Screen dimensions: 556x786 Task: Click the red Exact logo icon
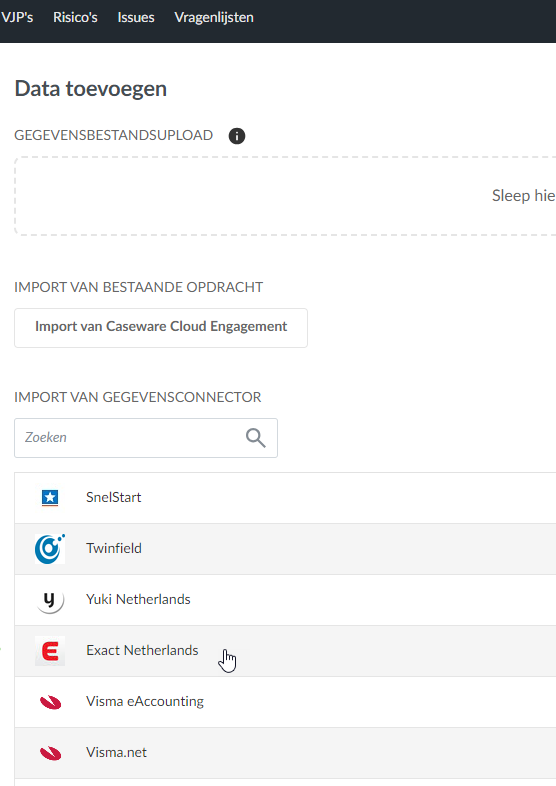pos(50,651)
